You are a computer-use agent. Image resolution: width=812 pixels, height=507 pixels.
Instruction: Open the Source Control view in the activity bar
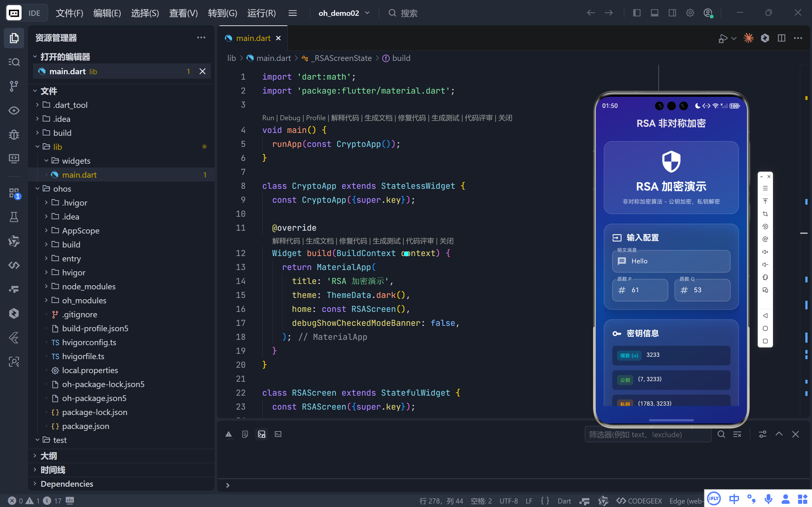pyautogui.click(x=14, y=86)
